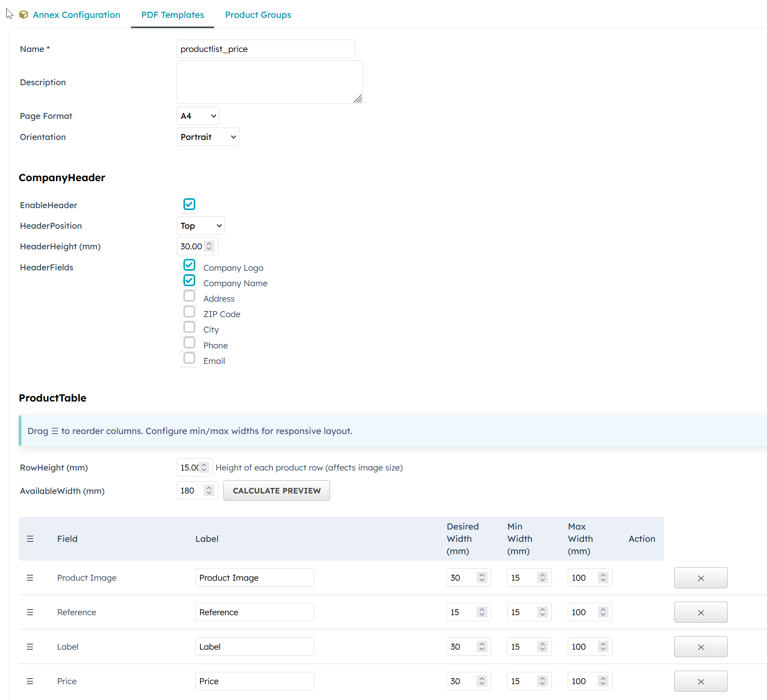
Task: Uncheck the EnableHeader checkbox
Action: point(189,205)
